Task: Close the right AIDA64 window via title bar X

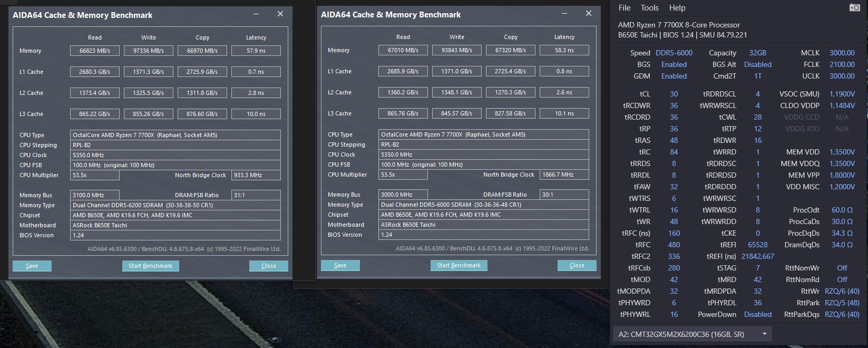Action: pyautogui.click(x=589, y=14)
